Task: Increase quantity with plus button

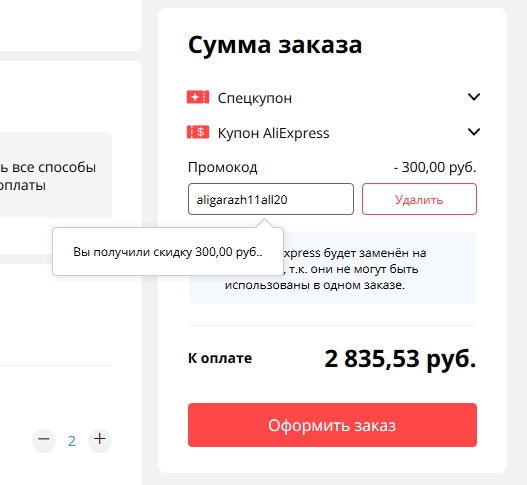Action: (99, 440)
